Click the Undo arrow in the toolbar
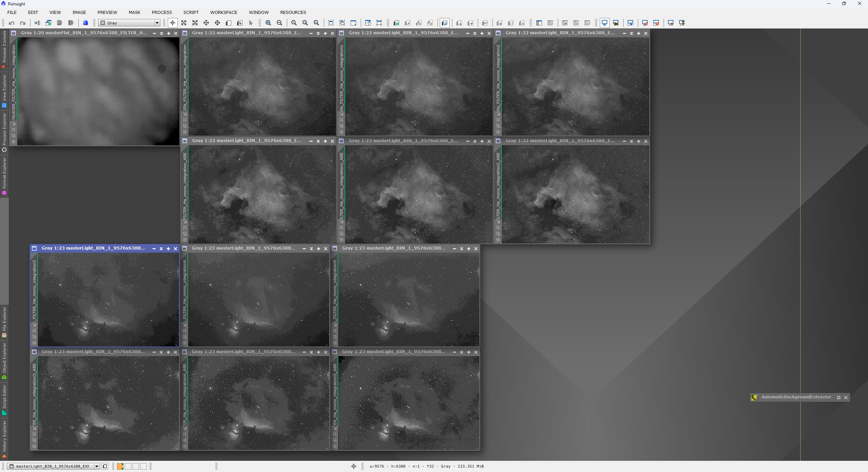The width and height of the screenshot is (868, 472). tap(12, 23)
